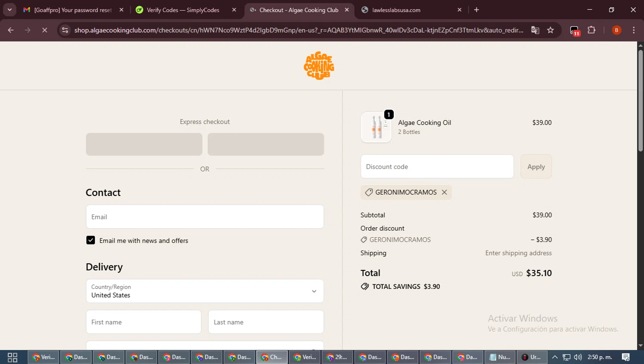Image resolution: width=644 pixels, height=364 pixels.
Task: Click the Email input field
Action: point(205,217)
